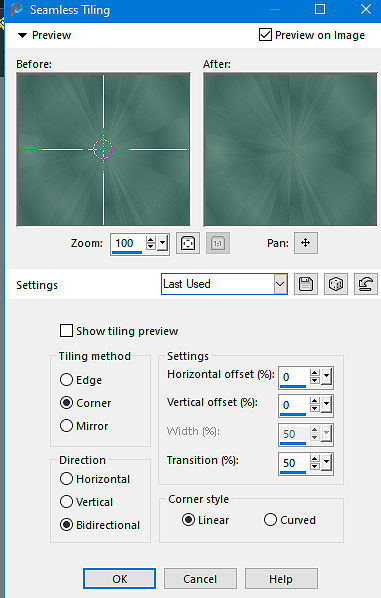Choose Bidirectional direction
381x598 pixels.
[66, 525]
